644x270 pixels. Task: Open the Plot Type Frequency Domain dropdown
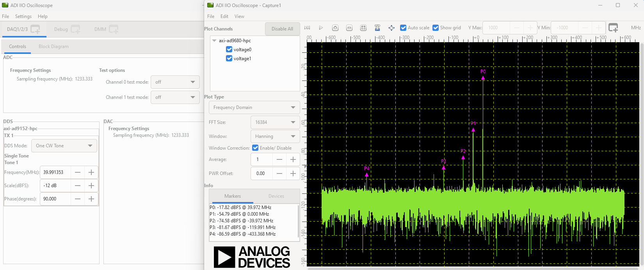point(254,107)
